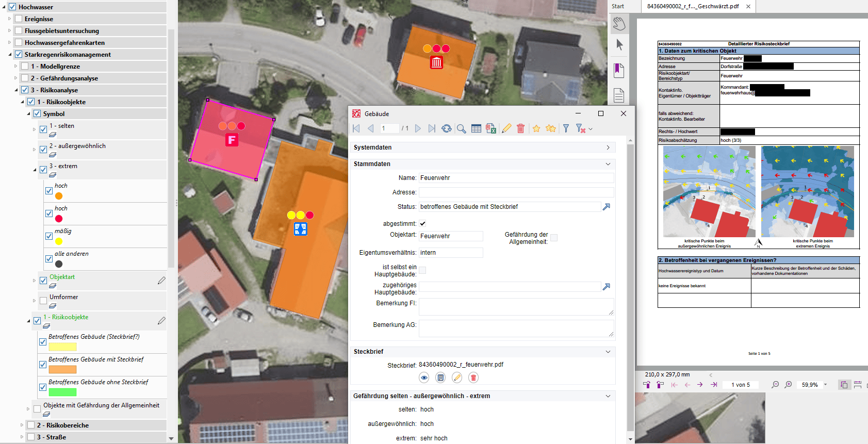Click the orange Betroffenes Gebäude mit Steckbrief swatch
The image size is (868, 444).
pos(62,369)
